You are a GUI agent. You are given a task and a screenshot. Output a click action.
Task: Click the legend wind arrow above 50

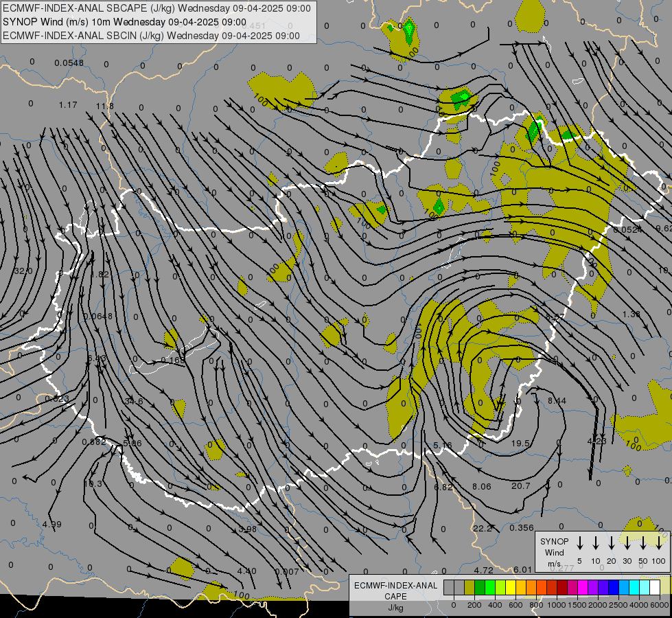point(643,543)
